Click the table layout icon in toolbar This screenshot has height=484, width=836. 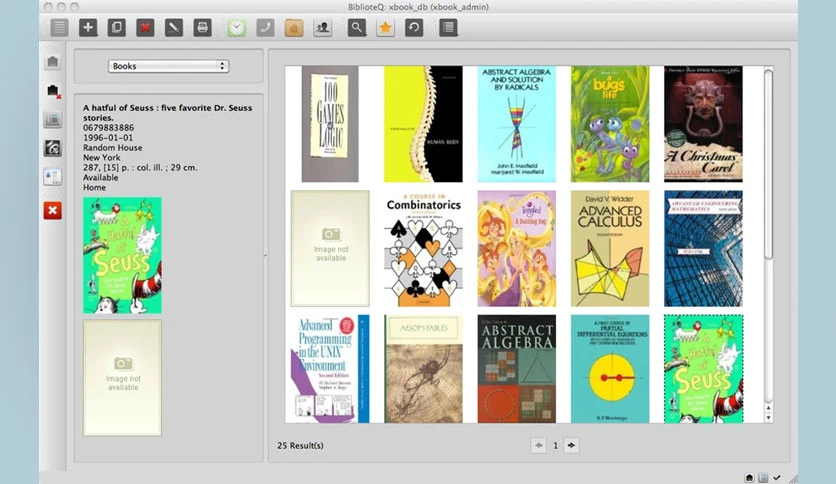(x=448, y=27)
